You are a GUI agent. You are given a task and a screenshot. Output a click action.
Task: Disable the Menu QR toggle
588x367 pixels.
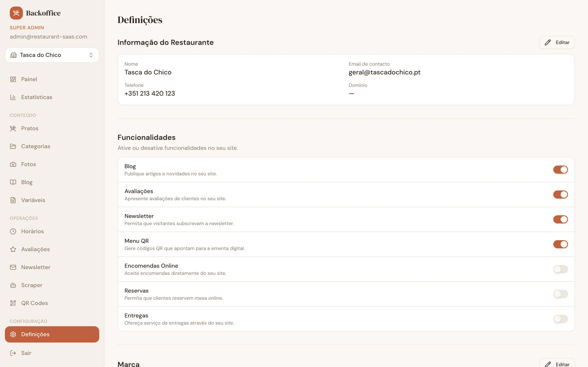pos(561,244)
